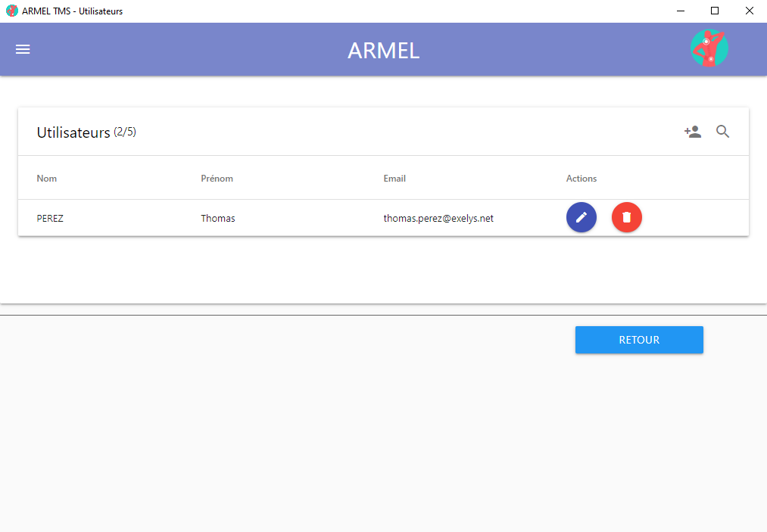Edit Thomas PEREZ with pencil button
This screenshot has height=532, width=767.
(581, 218)
